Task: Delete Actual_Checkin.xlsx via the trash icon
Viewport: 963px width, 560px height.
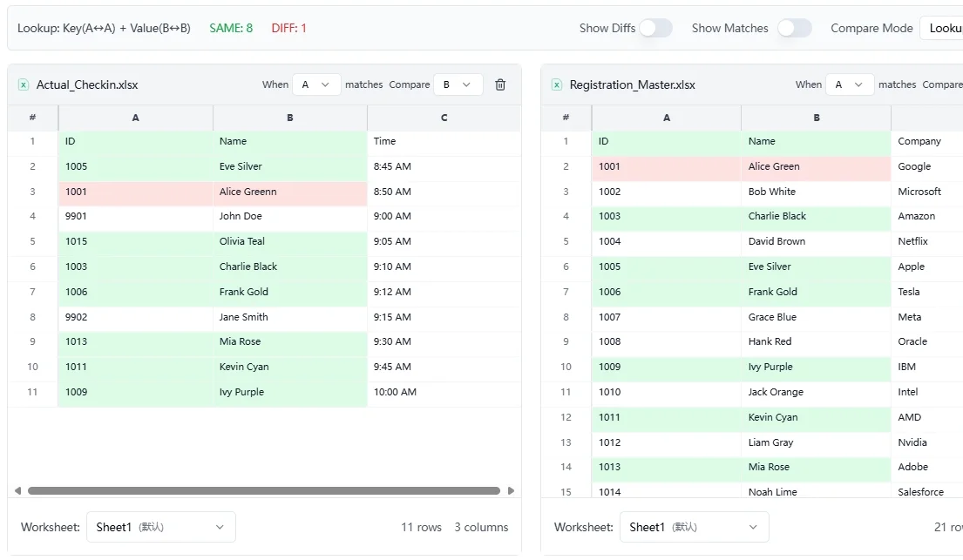Action: pyautogui.click(x=500, y=84)
